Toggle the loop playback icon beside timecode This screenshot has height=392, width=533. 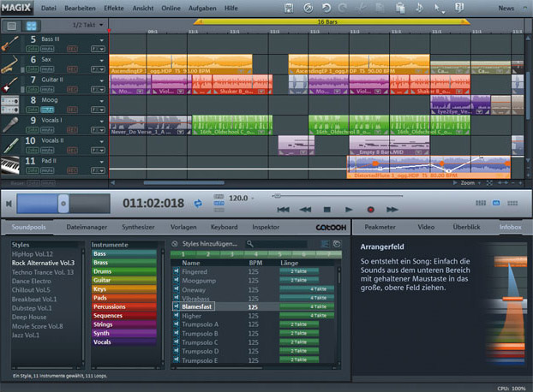[x=198, y=203]
